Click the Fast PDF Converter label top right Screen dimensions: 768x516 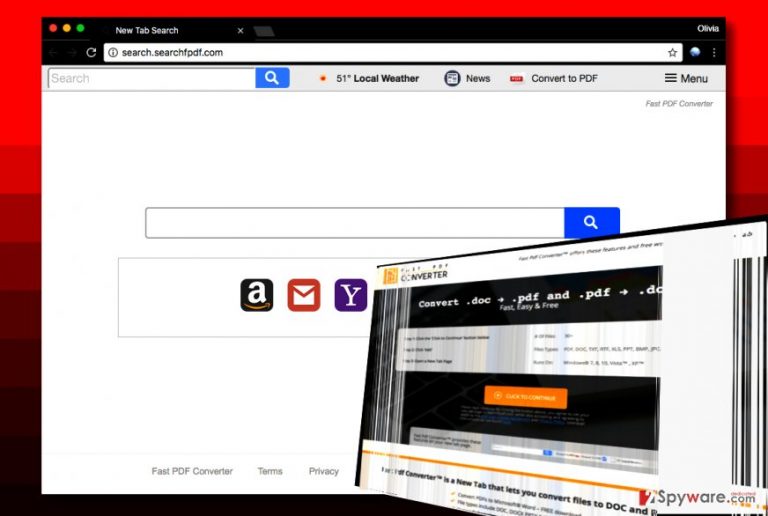679,103
